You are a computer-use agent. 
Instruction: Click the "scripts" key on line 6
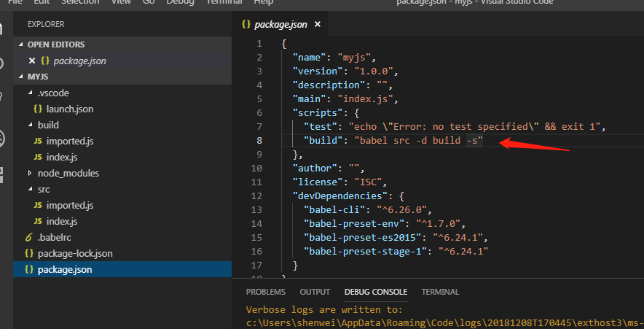(318, 112)
